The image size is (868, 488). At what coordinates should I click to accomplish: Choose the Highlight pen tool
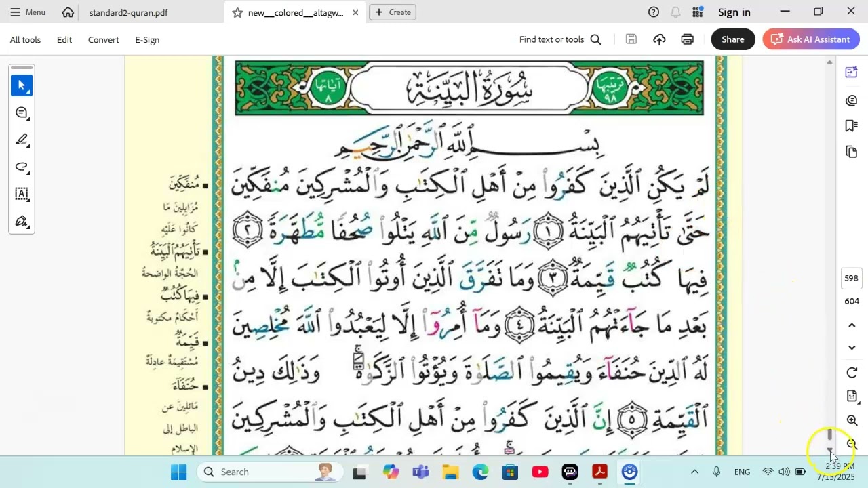coord(22,140)
